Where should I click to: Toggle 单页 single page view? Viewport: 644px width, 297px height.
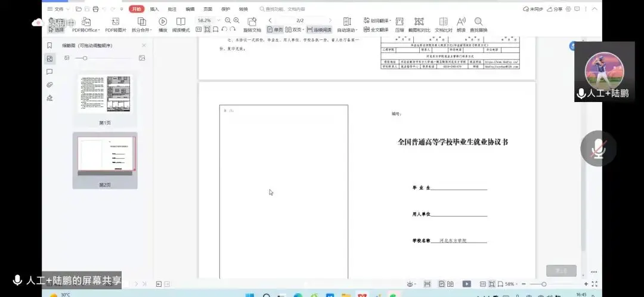point(275,30)
